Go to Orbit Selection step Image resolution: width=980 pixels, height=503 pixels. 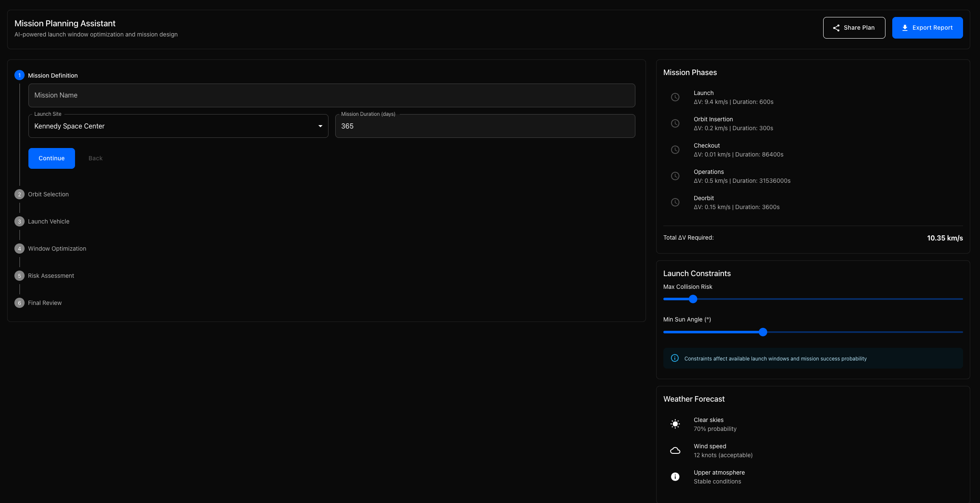point(48,194)
